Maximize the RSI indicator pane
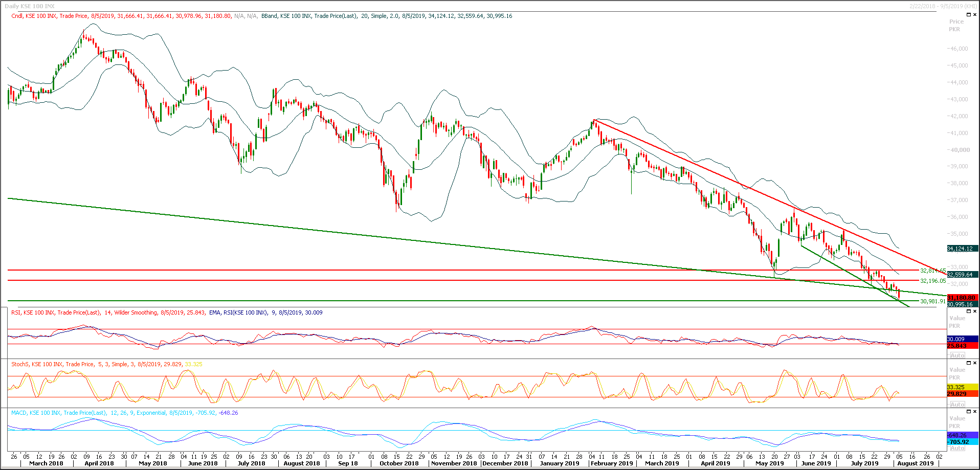The width and height of the screenshot is (980, 470). [969, 311]
